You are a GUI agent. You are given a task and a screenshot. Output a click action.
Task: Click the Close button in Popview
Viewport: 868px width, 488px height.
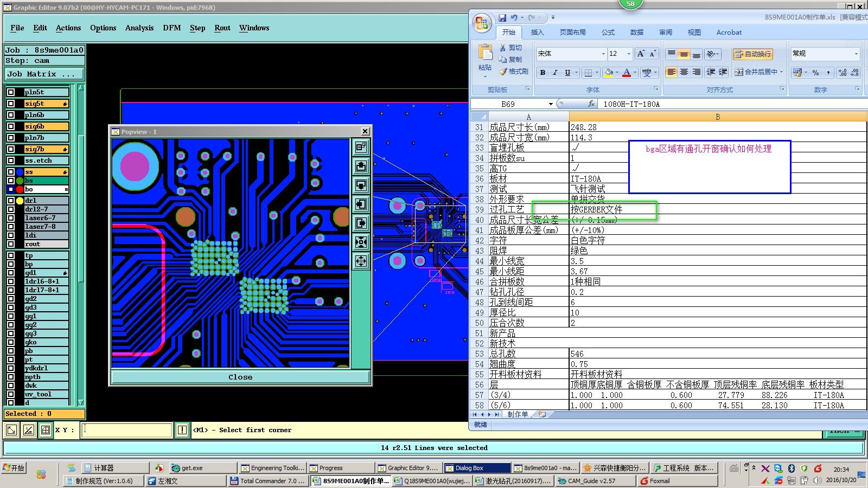coord(240,377)
